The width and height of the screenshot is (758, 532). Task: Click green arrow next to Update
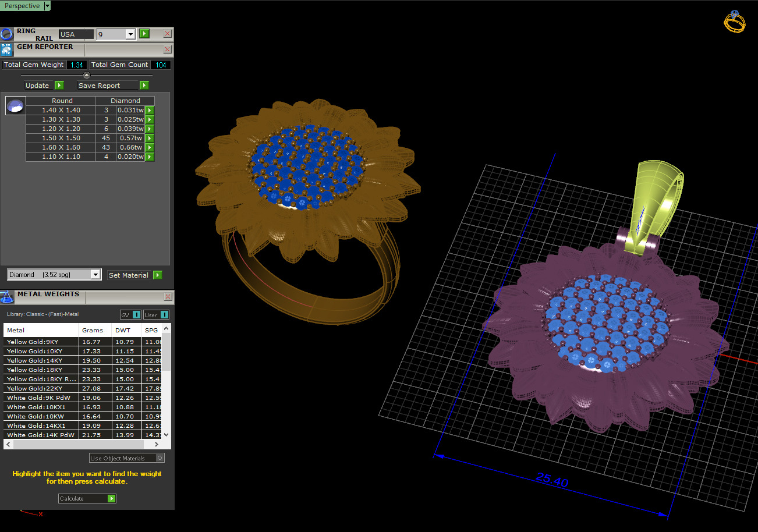point(59,86)
